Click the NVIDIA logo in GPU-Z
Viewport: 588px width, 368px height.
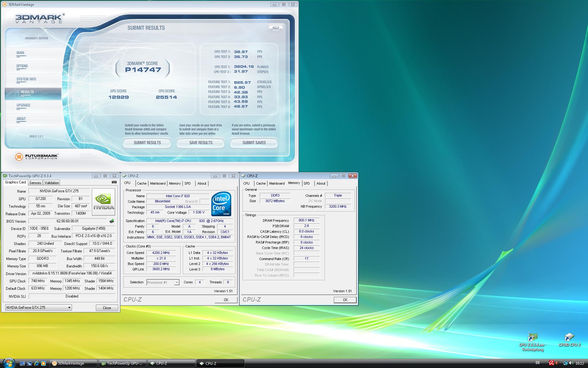click(104, 201)
